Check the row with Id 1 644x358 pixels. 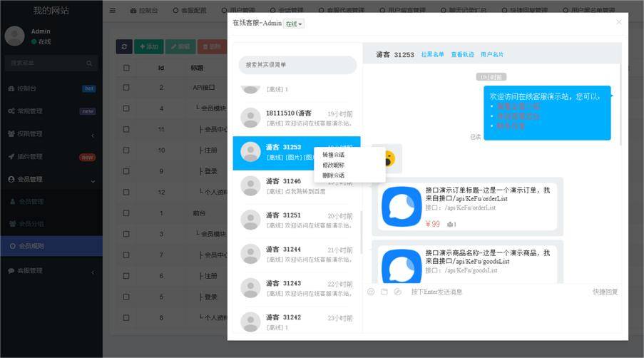(x=126, y=213)
